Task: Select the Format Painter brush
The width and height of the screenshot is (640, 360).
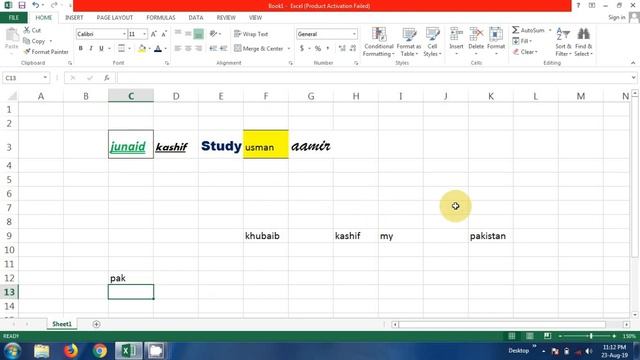Action: click(x=27, y=52)
